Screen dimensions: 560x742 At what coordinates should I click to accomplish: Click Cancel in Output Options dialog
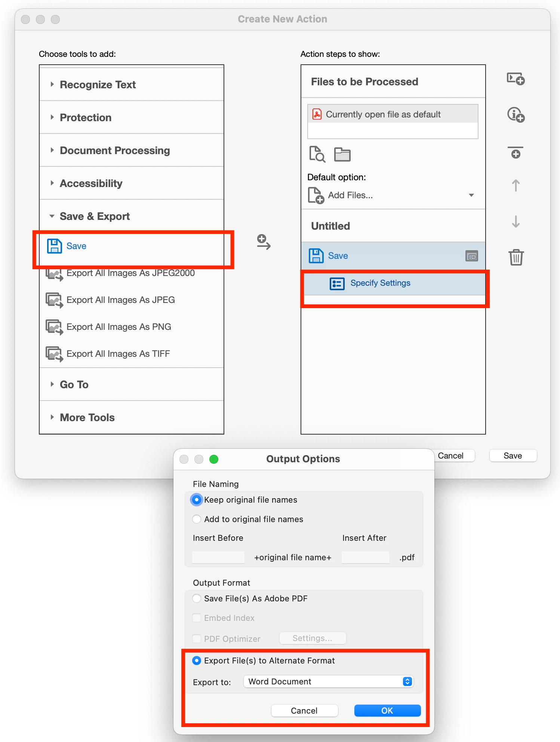coord(304,711)
